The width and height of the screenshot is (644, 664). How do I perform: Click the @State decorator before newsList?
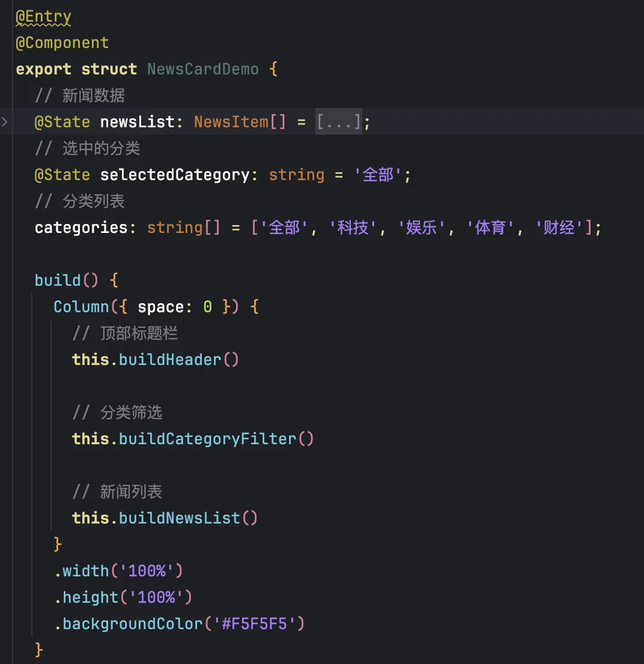pos(62,122)
